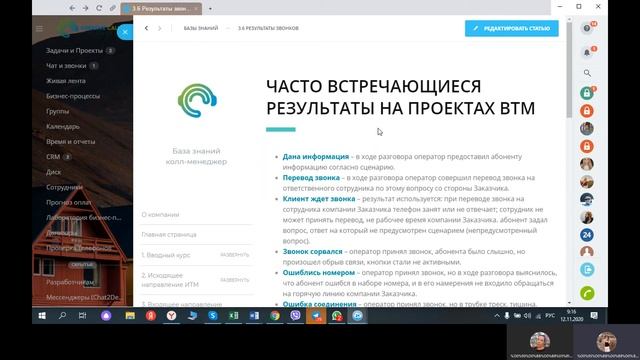Image resolution: width=640 pixels, height=360 pixels.
Task: Click '3.6 Результаты звонков' breadcrumb
Action: pos(268,28)
